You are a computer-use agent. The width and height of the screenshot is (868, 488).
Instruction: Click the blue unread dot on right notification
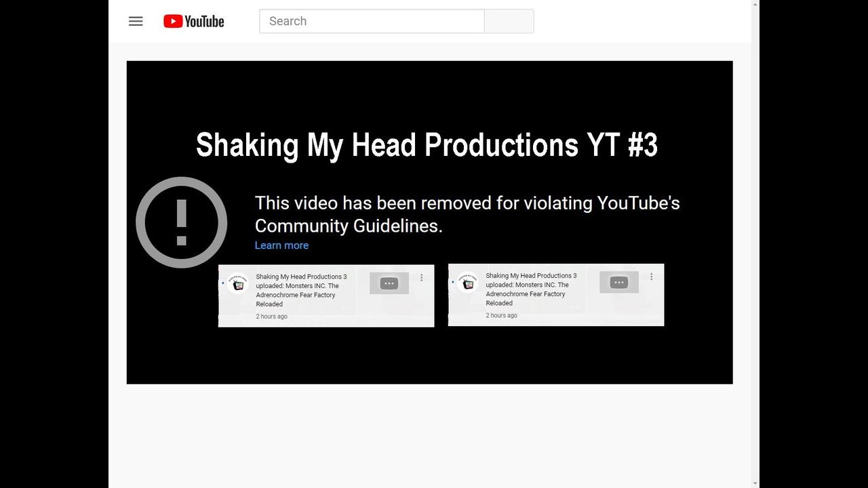click(452, 282)
